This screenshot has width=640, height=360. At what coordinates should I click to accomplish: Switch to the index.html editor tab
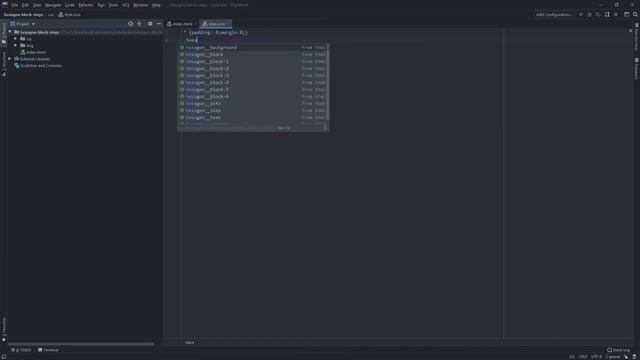[180, 24]
